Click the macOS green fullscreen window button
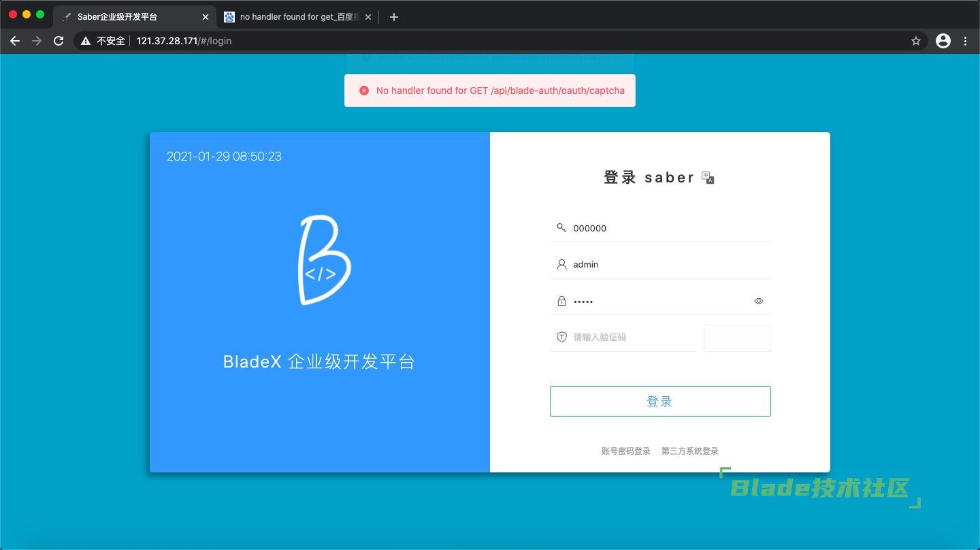Image resolution: width=980 pixels, height=550 pixels. 40,14
